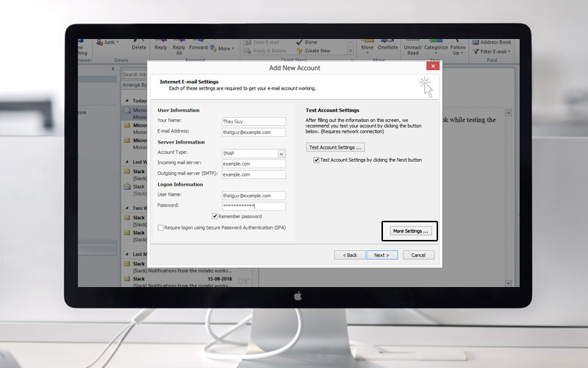Open the Address Book
The width and height of the screenshot is (588, 368).
492,42
